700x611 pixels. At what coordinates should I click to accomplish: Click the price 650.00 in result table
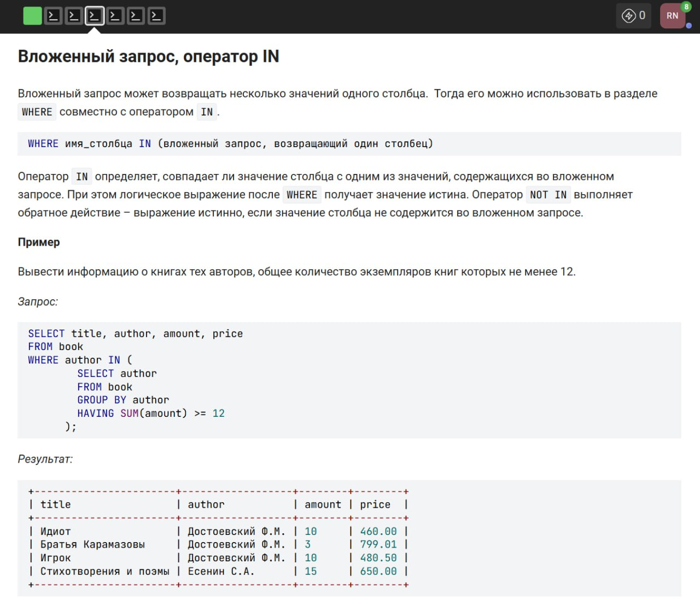click(378, 571)
